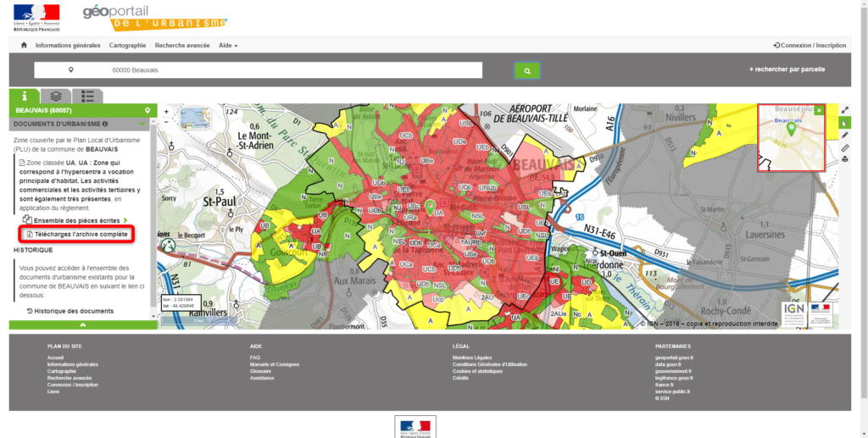Open footer partner legifrance.gouv.fr

tap(674, 378)
